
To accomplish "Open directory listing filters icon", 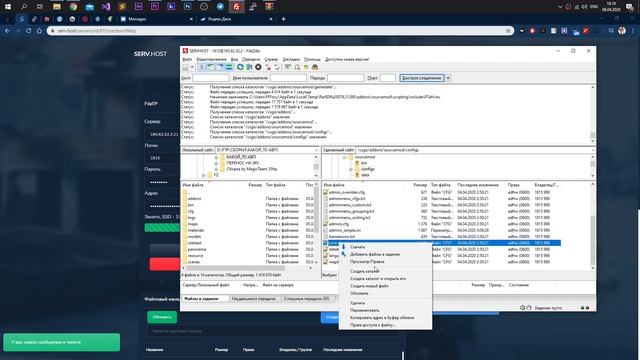I will pyautogui.click(x=288, y=67).
